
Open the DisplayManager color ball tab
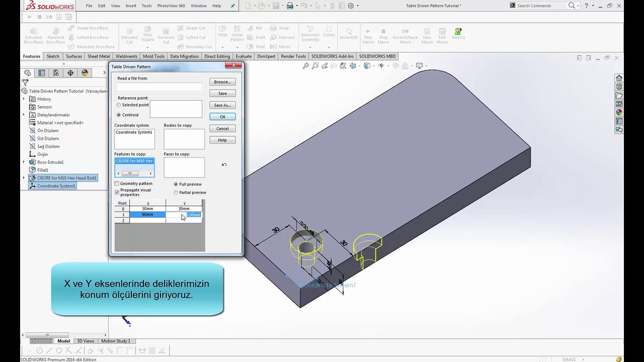[x=85, y=73]
